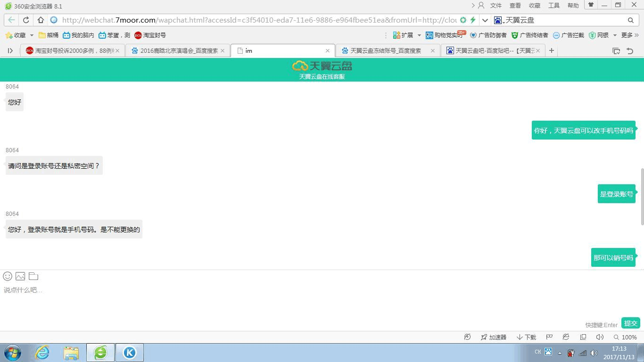
Task: Open the 笨蛋，测 bookmark
Action: tap(114, 35)
